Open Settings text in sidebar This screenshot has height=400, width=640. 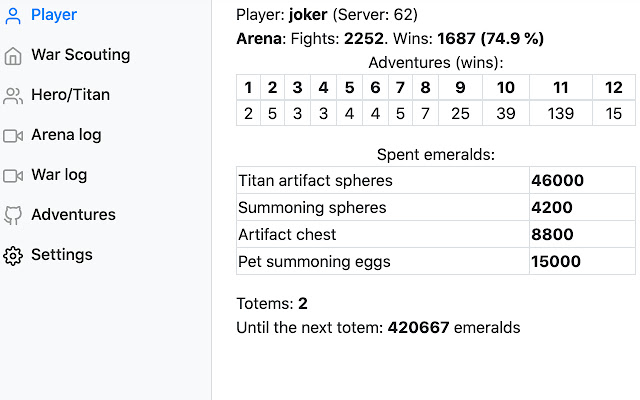[62, 255]
